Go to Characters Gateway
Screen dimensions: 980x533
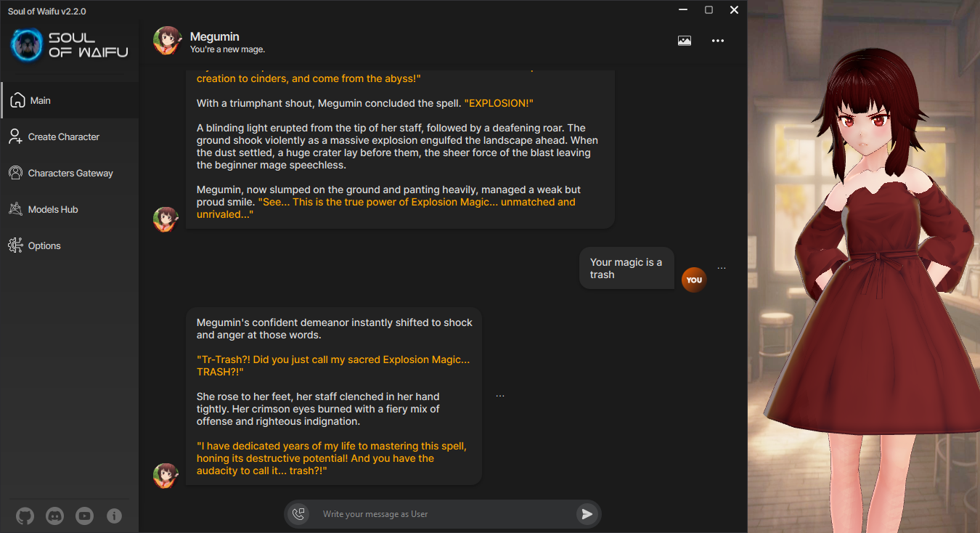[70, 173]
